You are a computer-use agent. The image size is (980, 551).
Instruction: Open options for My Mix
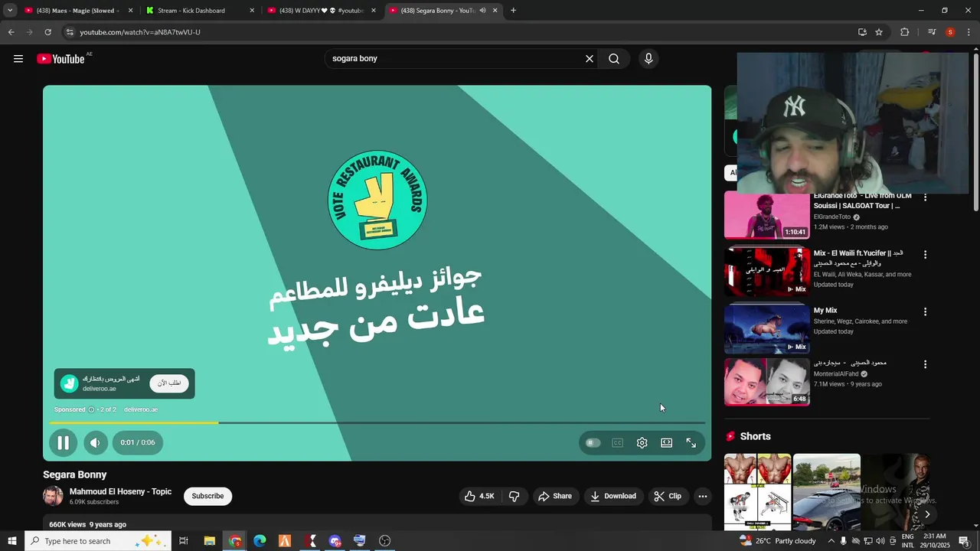pyautogui.click(x=925, y=311)
